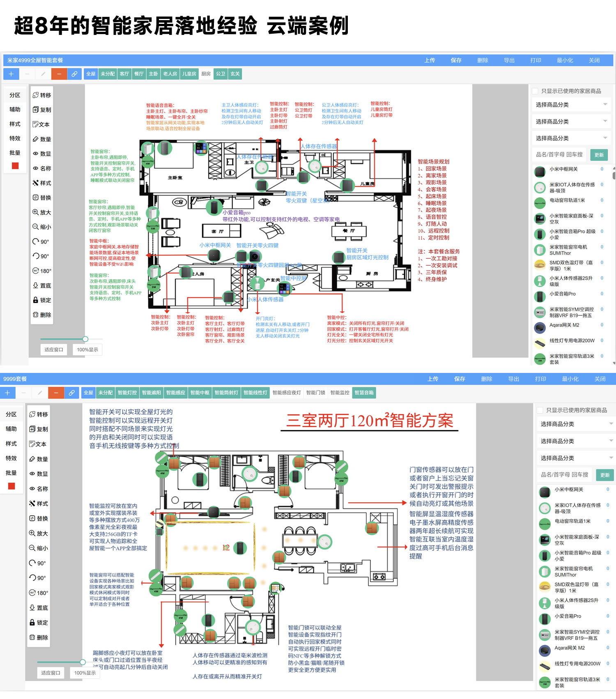
Task: Tick 只显示已使用的家居商品 checkbox in the 9999套餐 window
Action: 540,410
